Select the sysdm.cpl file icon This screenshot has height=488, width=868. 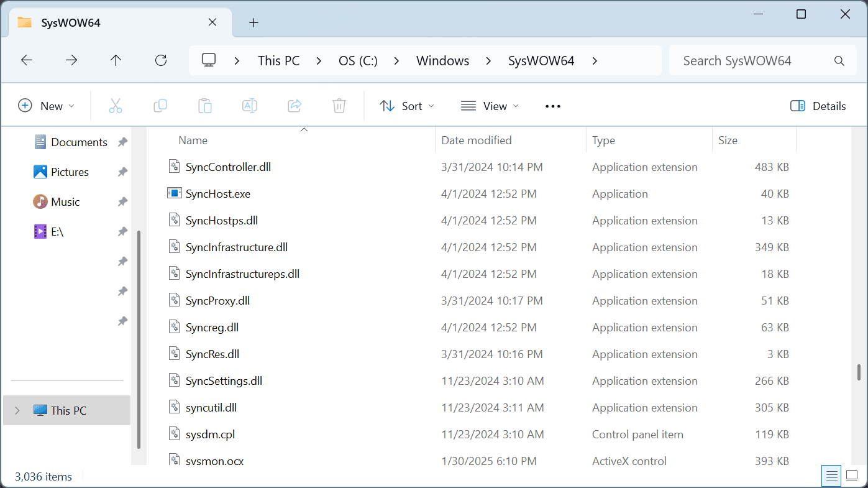(174, 434)
